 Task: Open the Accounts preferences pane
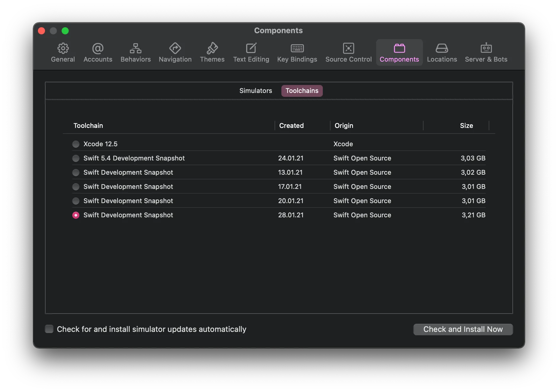click(97, 52)
